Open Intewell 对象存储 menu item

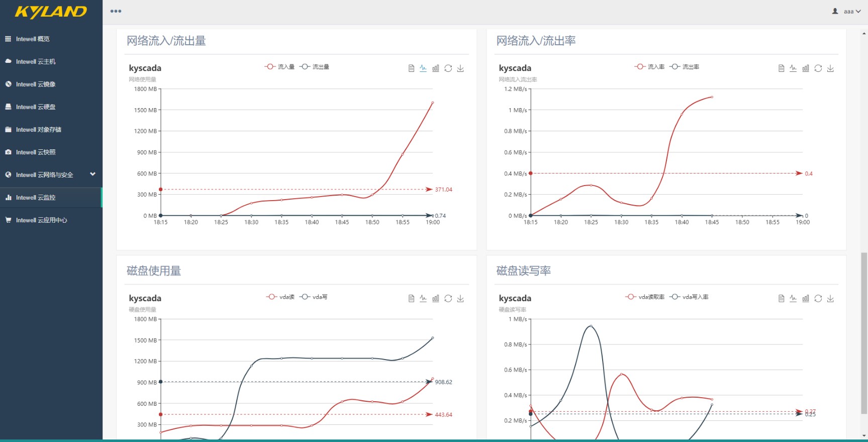pos(38,130)
